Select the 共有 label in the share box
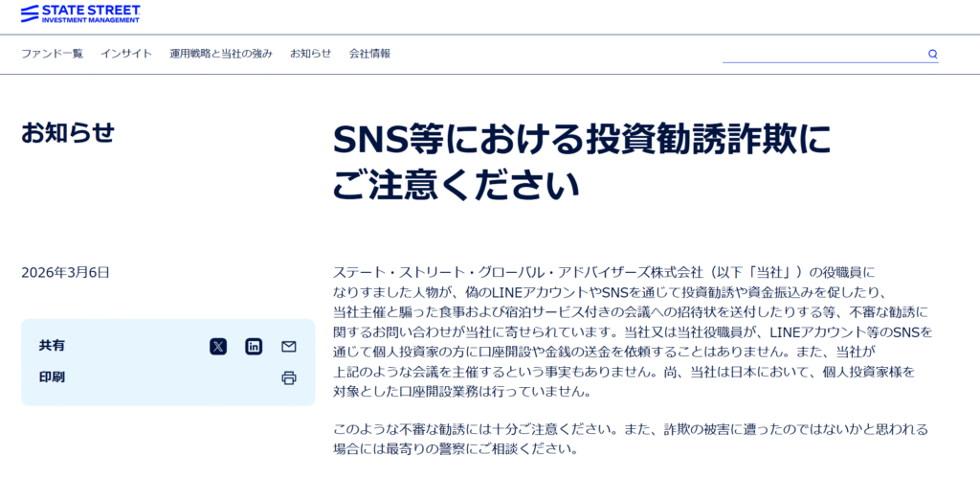 coord(52,346)
